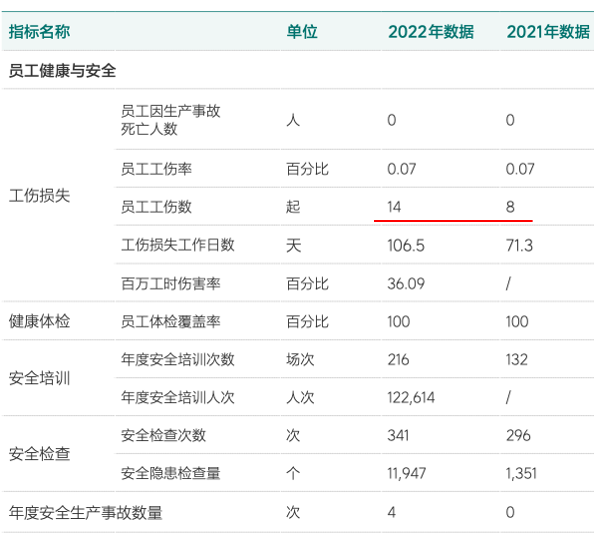Select the unit 次 in 安全检查次数 row

click(x=293, y=435)
